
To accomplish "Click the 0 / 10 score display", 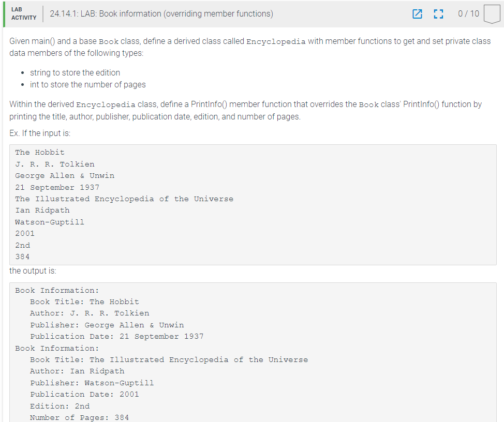I will click(468, 14).
